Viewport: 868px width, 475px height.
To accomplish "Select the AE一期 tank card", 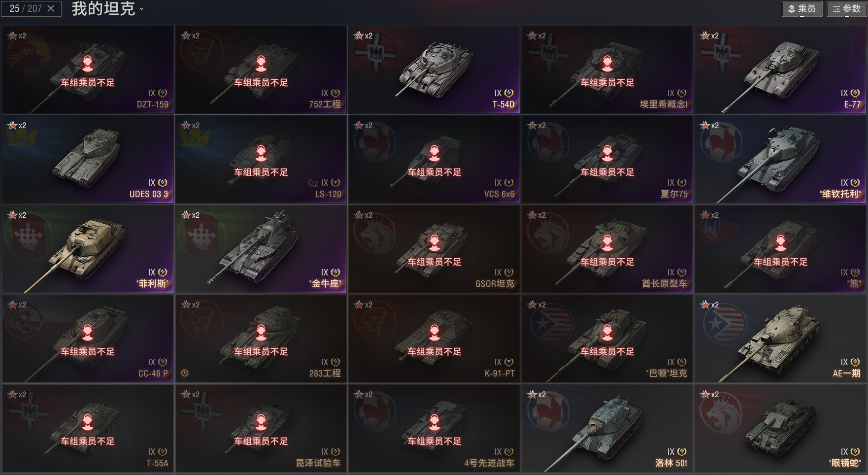I will click(x=780, y=339).
